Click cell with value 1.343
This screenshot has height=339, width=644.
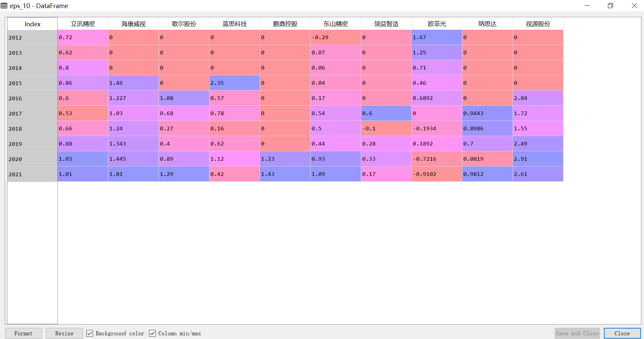coord(134,144)
